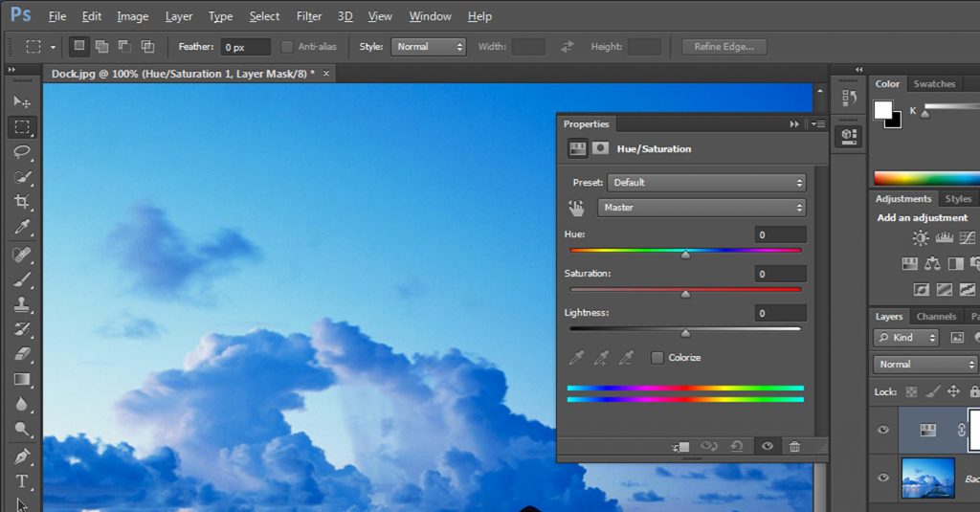Select the Eyedropper tool in toolbar

(x=22, y=227)
